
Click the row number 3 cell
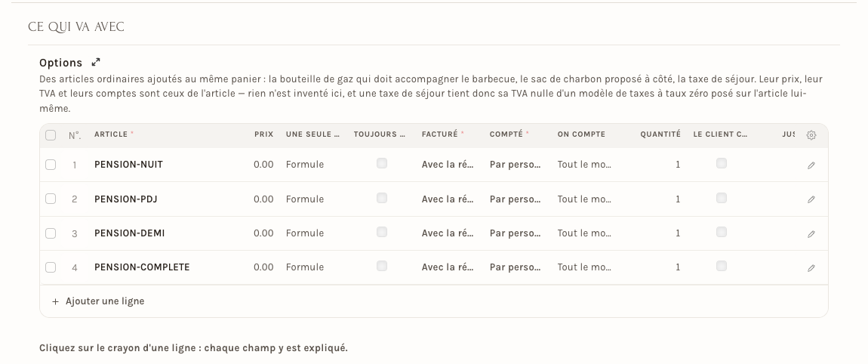[74, 234]
